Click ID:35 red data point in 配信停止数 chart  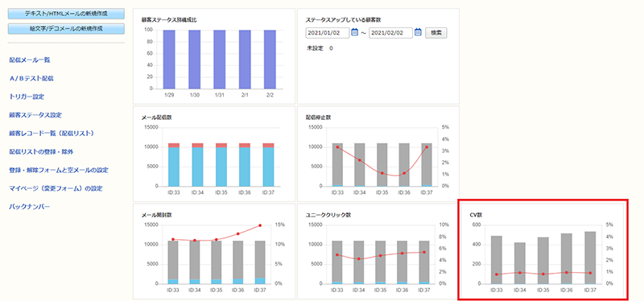pos(382,173)
